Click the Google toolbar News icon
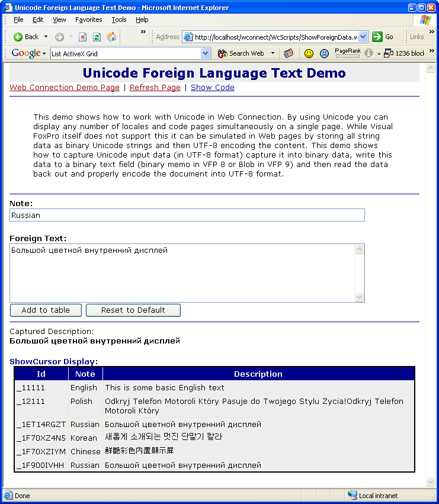The height and width of the screenshot is (504, 439). coord(289,53)
